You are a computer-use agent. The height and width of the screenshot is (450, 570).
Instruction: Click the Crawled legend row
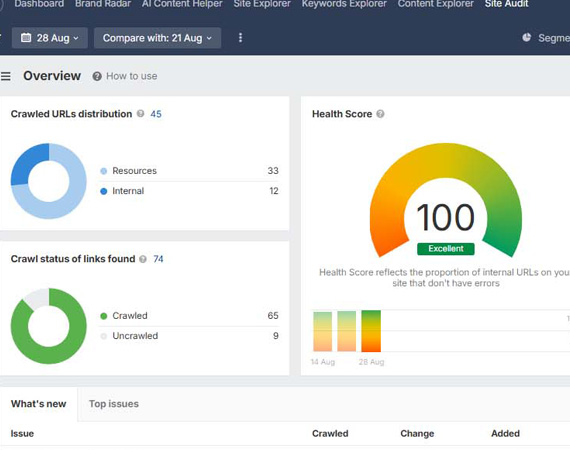(x=189, y=316)
